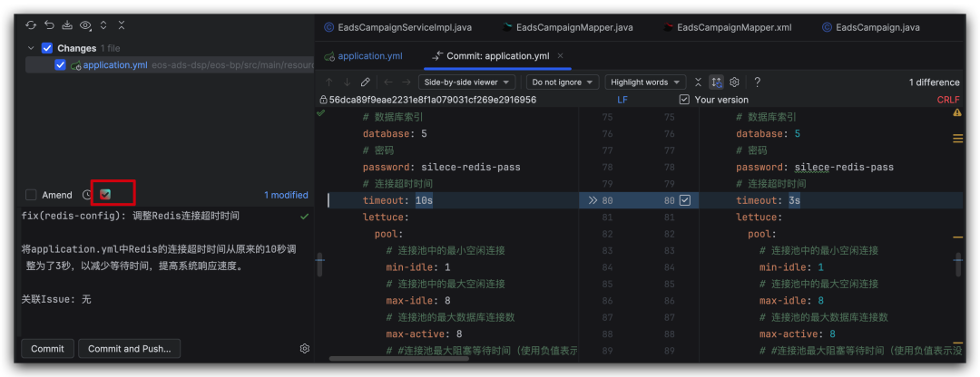The image size is (980, 377).
Task: Open the Highlight words dropdown
Action: [645, 82]
